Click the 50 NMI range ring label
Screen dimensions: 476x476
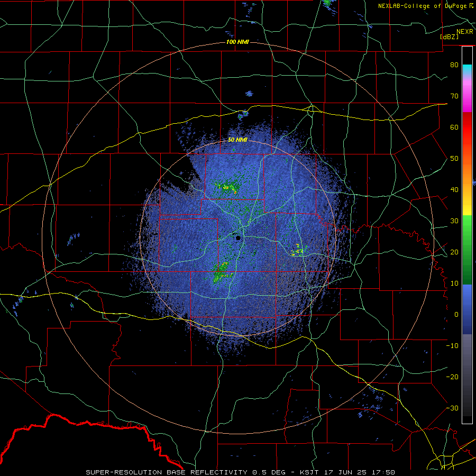click(x=237, y=140)
